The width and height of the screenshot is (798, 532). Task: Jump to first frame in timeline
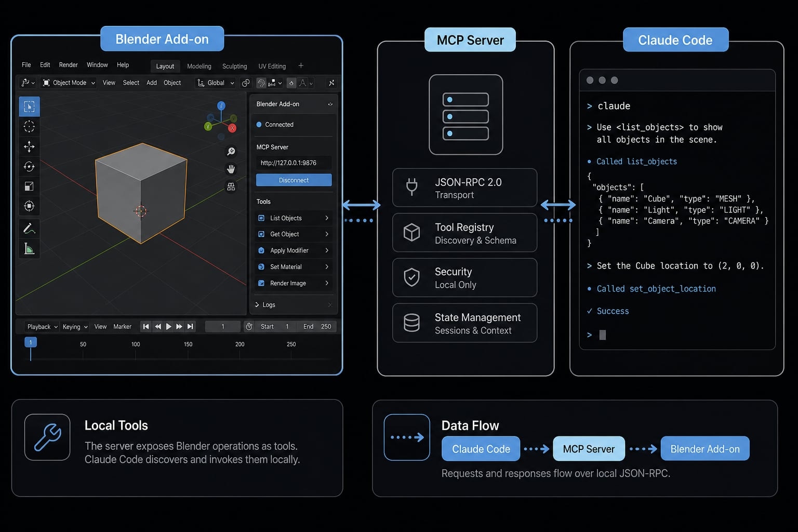click(x=146, y=327)
